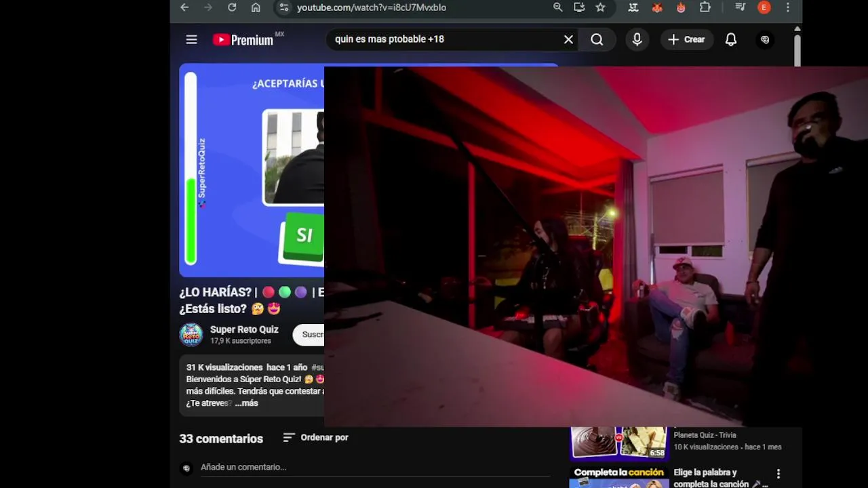Open the browser home page icon

point(256,7)
